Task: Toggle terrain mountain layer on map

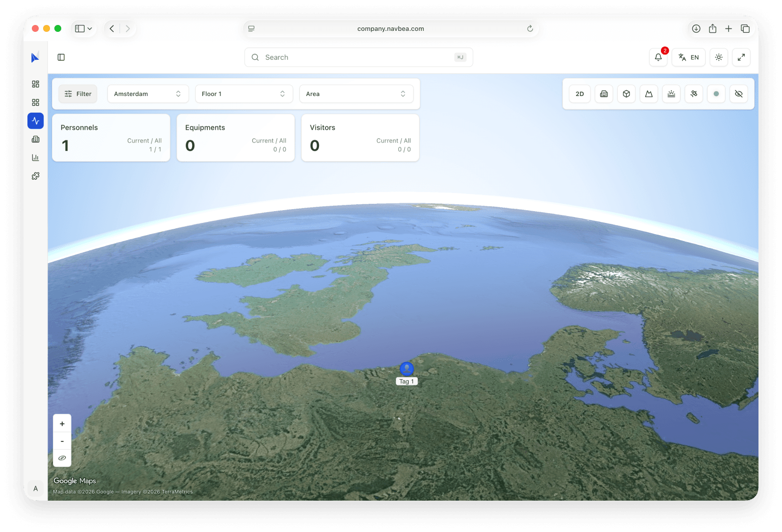Action: point(649,94)
